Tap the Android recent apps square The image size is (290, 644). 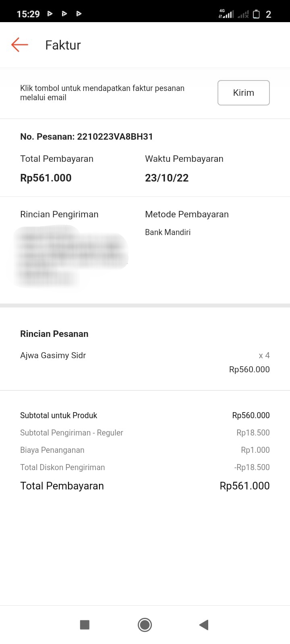click(x=85, y=625)
